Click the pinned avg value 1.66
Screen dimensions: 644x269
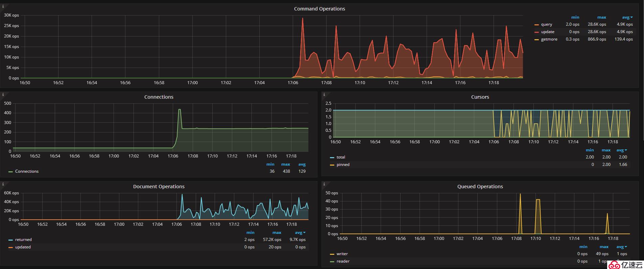(623, 165)
